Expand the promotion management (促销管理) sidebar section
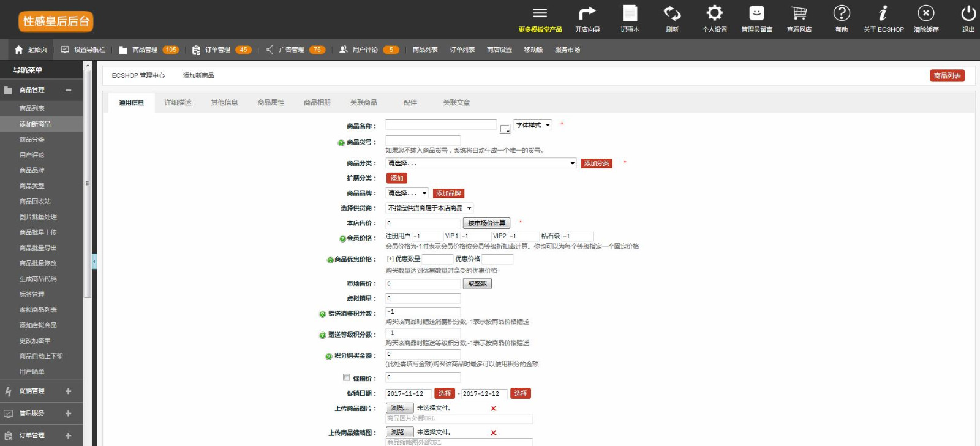The image size is (980, 446). [68, 391]
